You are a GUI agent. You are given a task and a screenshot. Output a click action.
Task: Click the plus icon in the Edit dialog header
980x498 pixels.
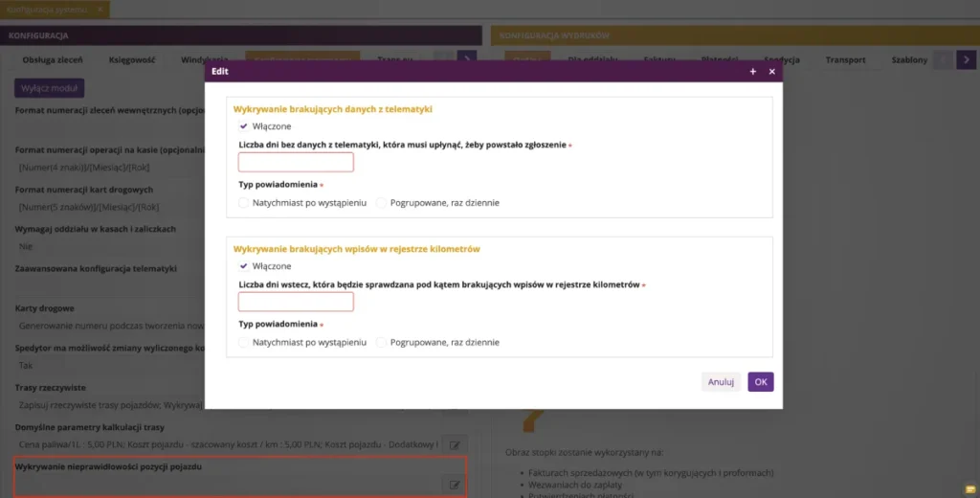coord(753,72)
